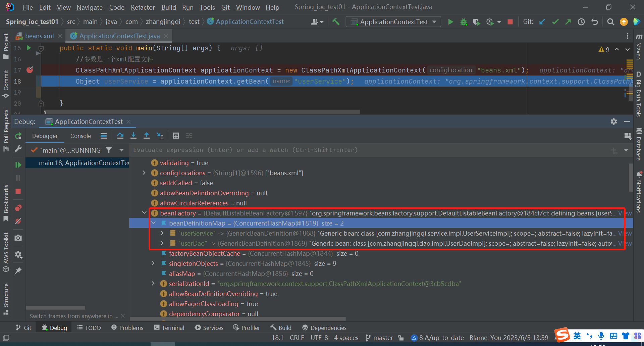Resume program in debug sidebar
This screenshot has height=346, width=644.
[18, 165]
